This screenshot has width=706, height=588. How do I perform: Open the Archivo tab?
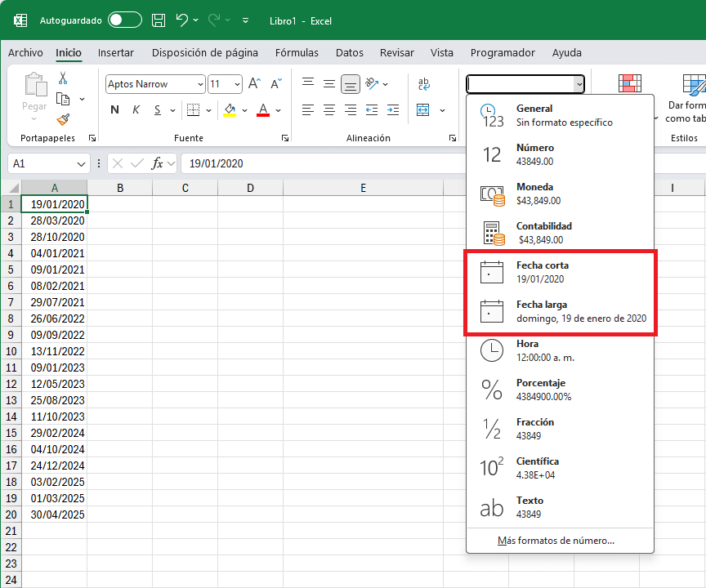click(x=25, y=52)
